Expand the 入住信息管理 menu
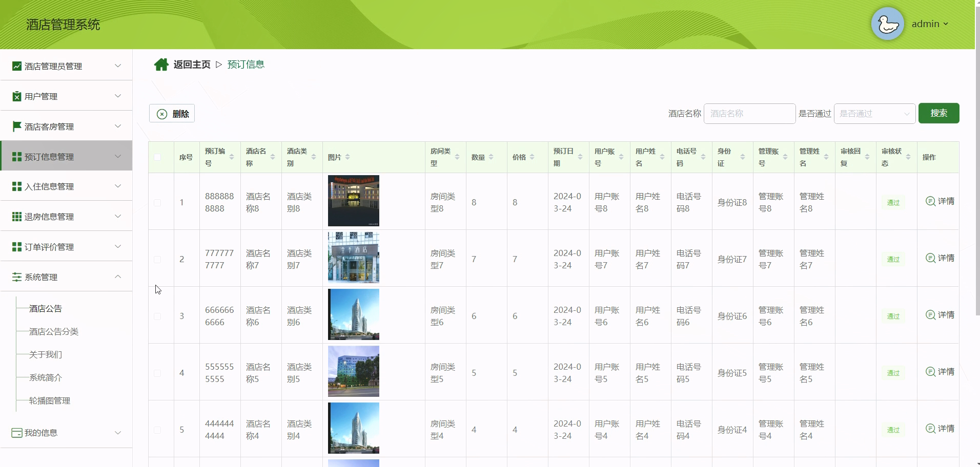 [x=66, y=186]
